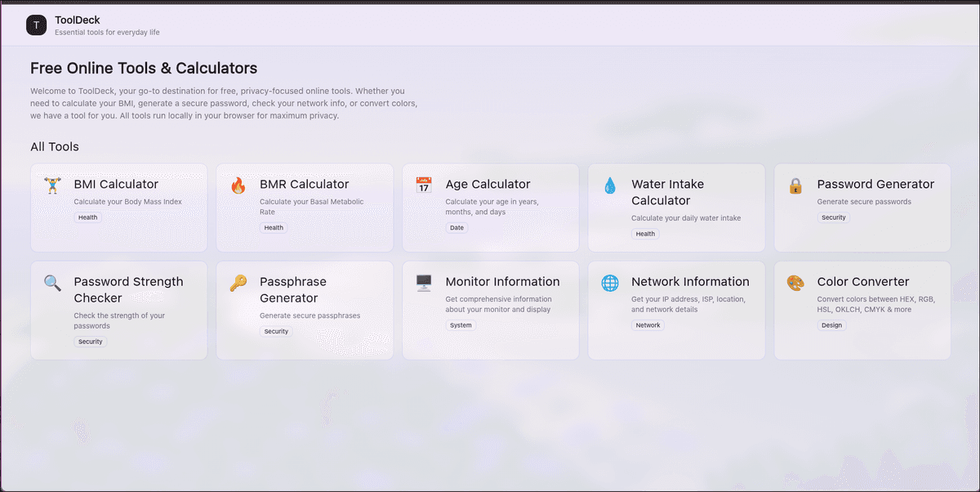Click the Passphrase Generator key icon

237,283
